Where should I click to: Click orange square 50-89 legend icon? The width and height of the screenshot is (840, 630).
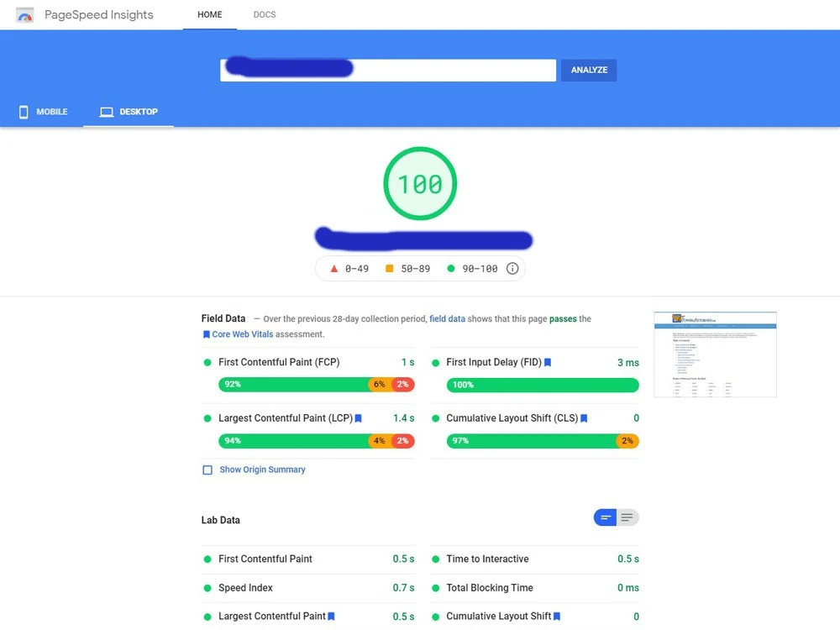point(390,269)
